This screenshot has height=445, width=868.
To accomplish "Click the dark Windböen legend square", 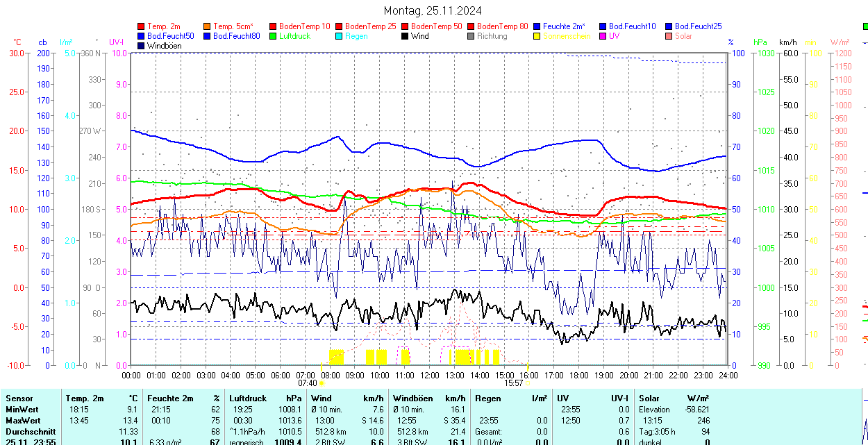I will click(x=142, y=46).
